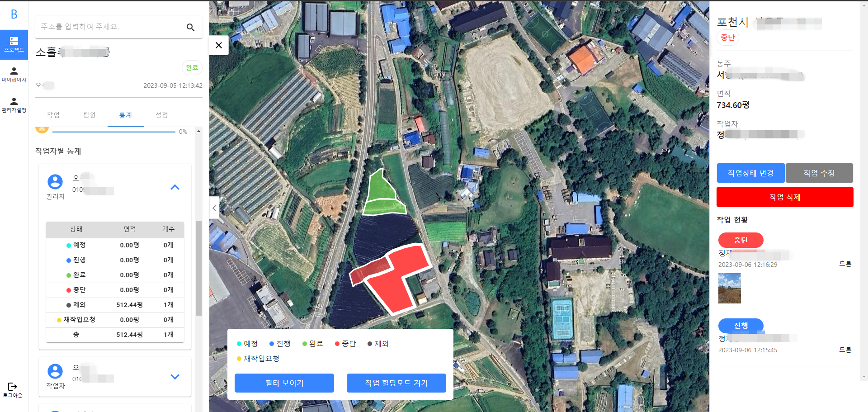Expand the 작업자 statistics card chevron
This screenshot has width=868, height=412.
click(x=175, y=377)
